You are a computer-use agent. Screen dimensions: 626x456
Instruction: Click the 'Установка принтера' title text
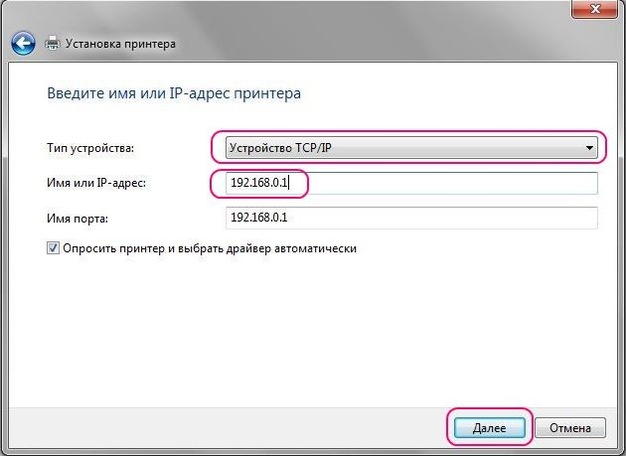[x=121, y=44]
